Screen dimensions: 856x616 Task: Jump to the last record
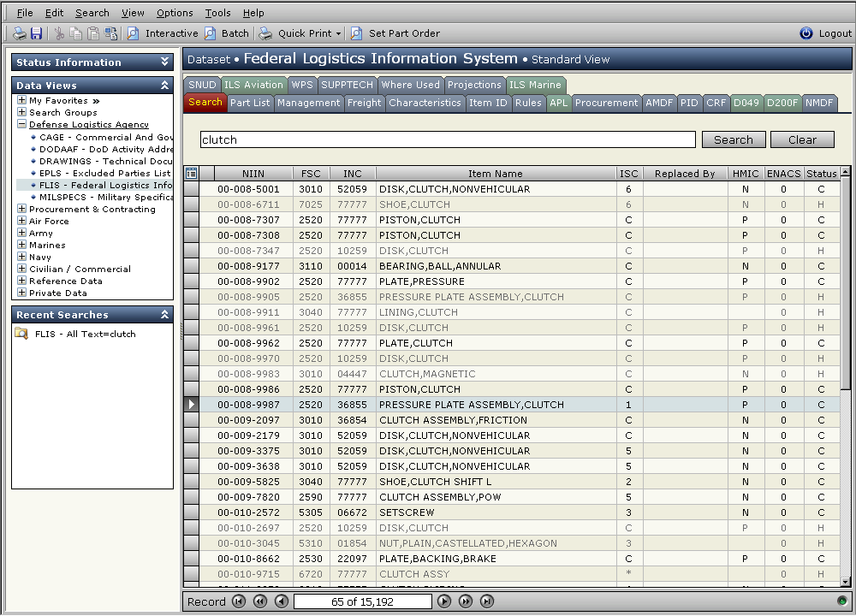(487, 601)
